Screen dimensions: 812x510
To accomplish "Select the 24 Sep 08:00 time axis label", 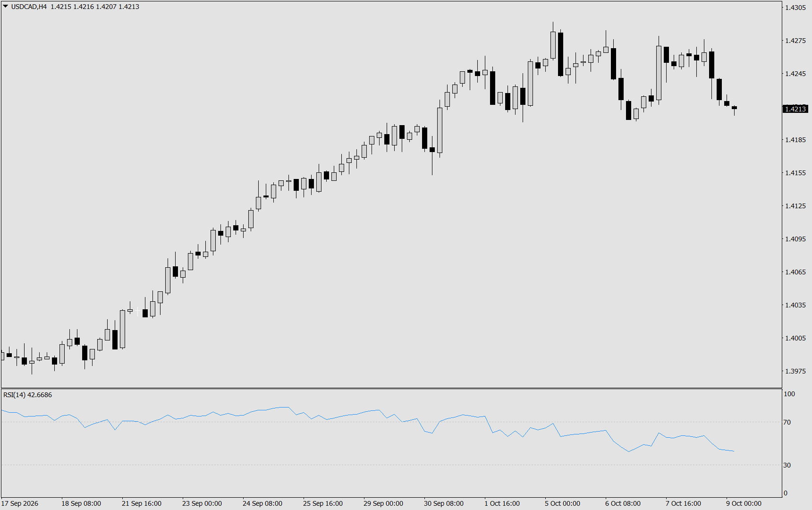I will tap(262, 503).
